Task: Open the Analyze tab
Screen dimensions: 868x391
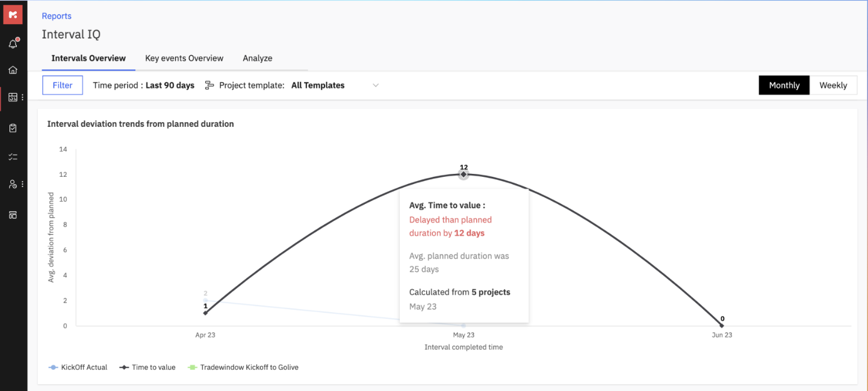Action: (258, 58)
